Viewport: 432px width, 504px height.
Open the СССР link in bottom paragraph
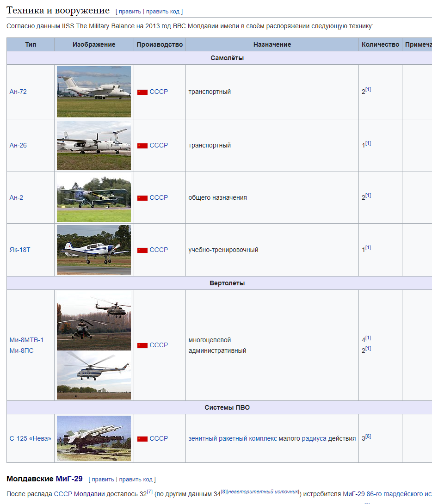pos(63,494)
